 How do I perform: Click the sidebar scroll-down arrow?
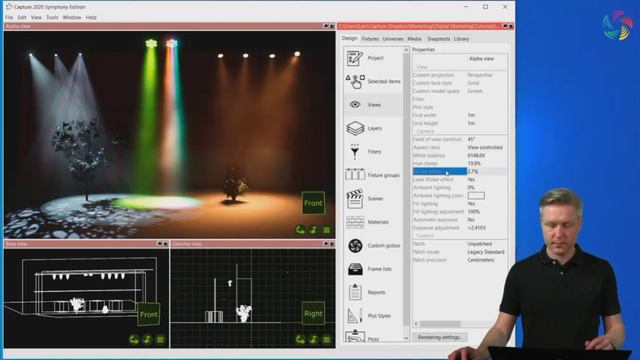point(406,338)
